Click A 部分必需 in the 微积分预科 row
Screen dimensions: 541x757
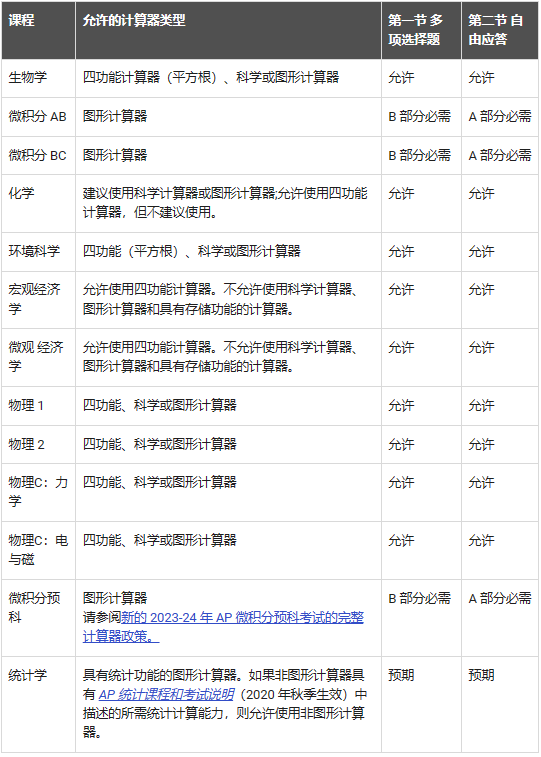tap(500, 598)
